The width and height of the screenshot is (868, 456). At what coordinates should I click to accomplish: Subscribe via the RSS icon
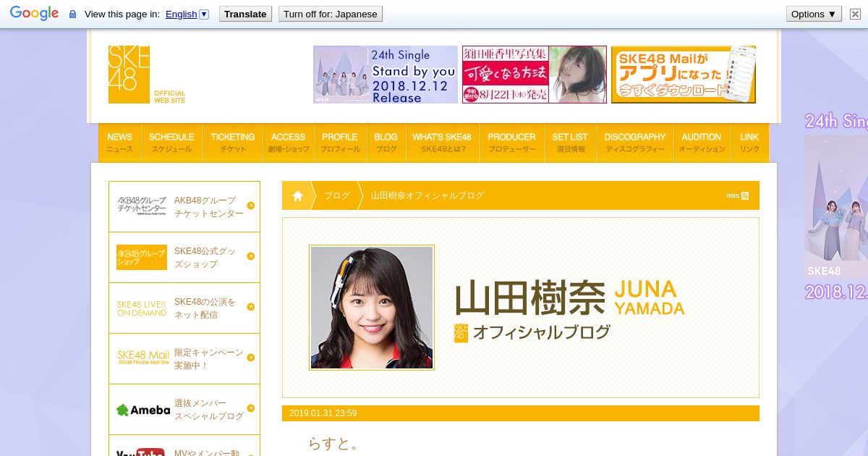pyautogui.click(x=738, y=195)
